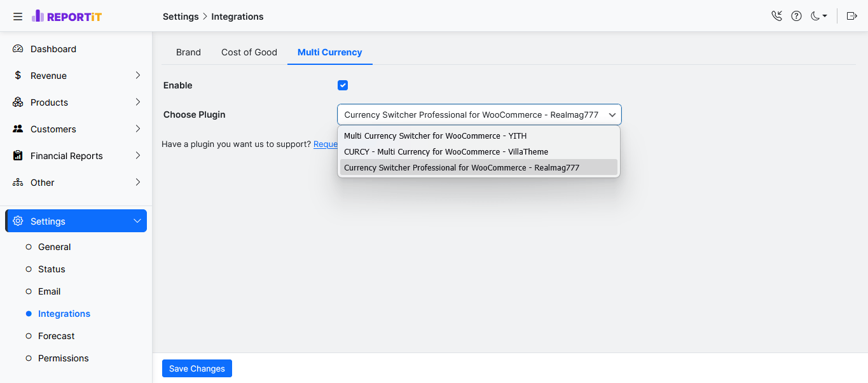
Task: Open the Permissions settings page
Action: (64, 358)
